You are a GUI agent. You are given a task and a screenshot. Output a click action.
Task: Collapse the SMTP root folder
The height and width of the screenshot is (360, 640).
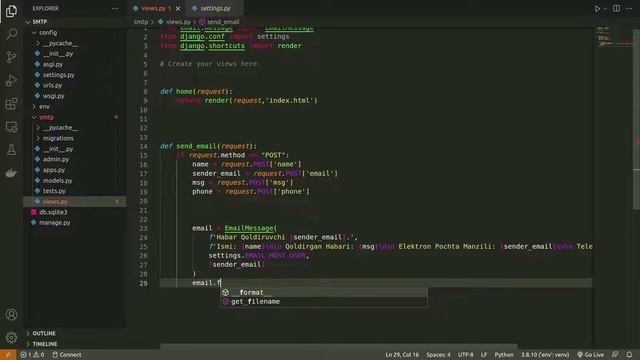point(75,22)
